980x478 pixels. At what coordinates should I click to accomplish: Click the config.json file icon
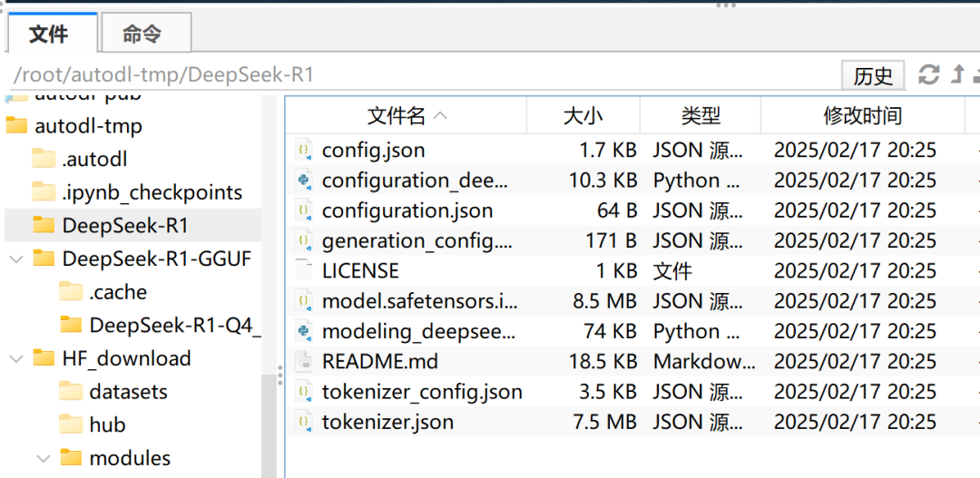click(304, 150)
